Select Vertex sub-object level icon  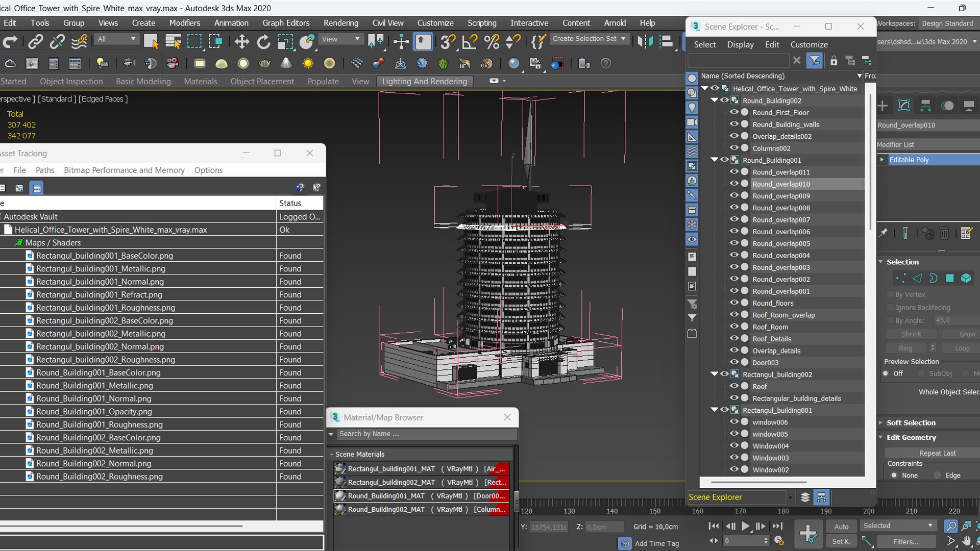point(901,278)
